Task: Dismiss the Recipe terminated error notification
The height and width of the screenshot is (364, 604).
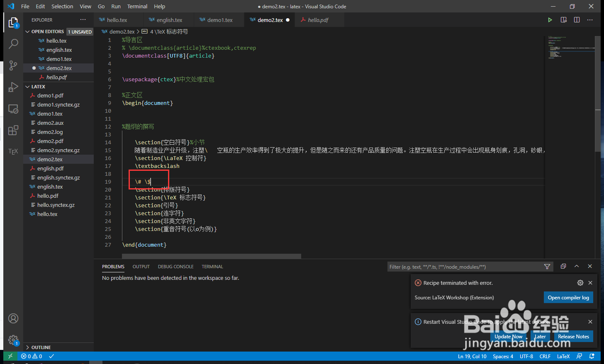Action: tap(590, 283)
